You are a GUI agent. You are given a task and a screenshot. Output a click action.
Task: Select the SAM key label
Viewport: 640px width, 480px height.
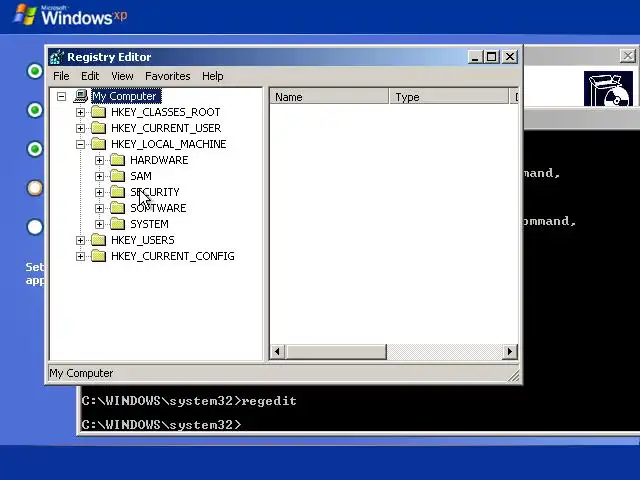pyautogui.click(x=141, y=176)
